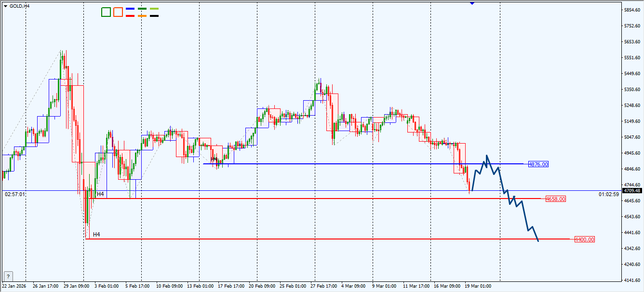The width and height of the screenshot is (644, 292).
Task: Open the GOLD,H4 chart dropdown arrow
Action: (5, 6)
